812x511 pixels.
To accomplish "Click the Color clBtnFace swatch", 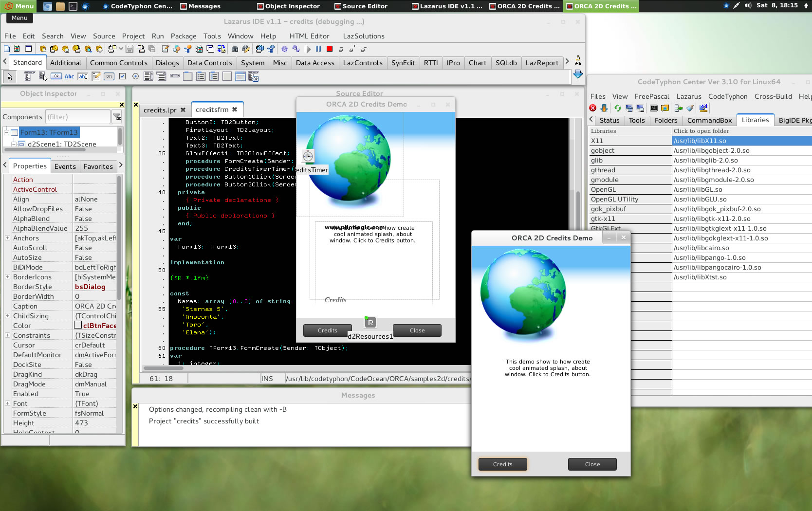I will [x=78, y=325].
